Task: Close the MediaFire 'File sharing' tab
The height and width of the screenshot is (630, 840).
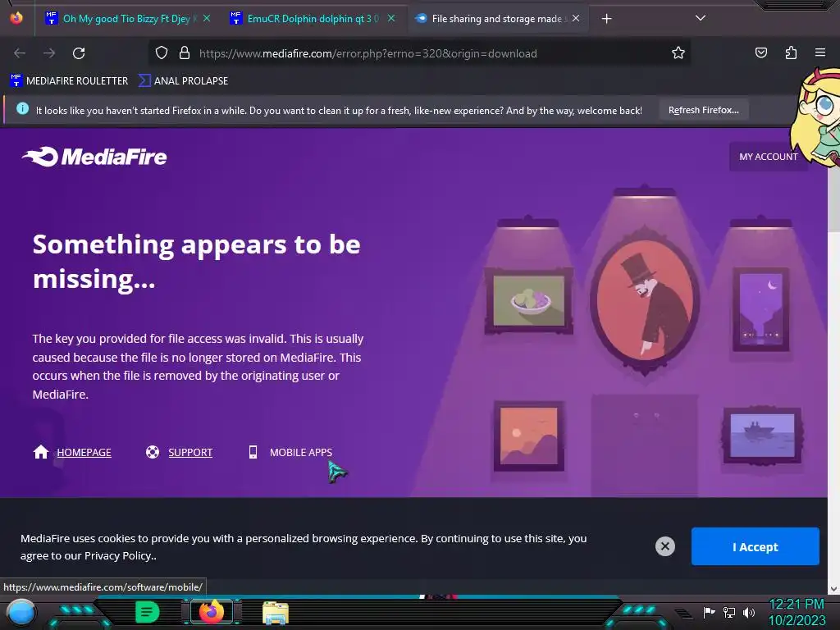Action: pos(576,19)
